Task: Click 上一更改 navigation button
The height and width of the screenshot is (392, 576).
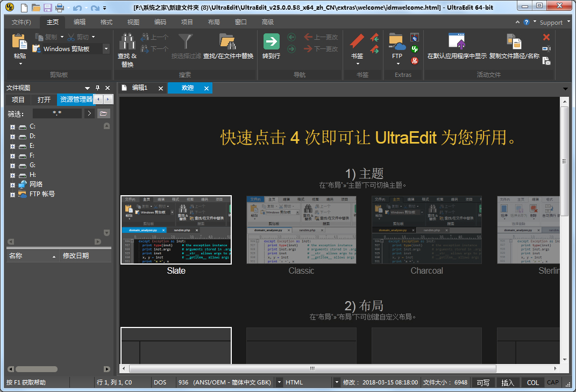Action: [321, 37]
